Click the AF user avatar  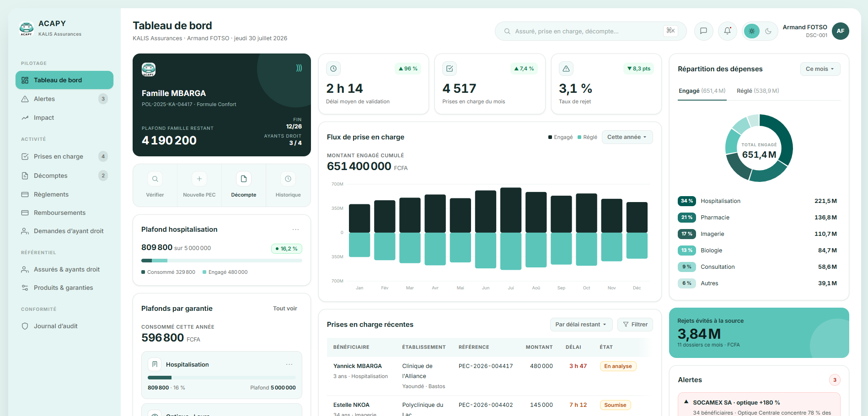tap(841, 31)
